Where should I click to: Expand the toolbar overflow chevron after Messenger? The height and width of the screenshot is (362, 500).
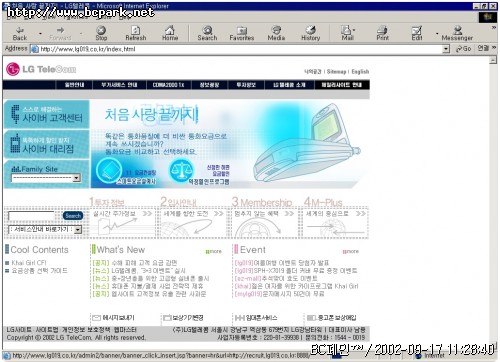[494, 28]
